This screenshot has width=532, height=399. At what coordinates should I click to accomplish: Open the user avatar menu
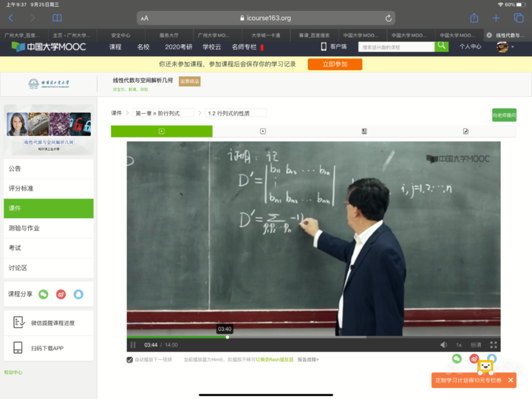[505, 47]
